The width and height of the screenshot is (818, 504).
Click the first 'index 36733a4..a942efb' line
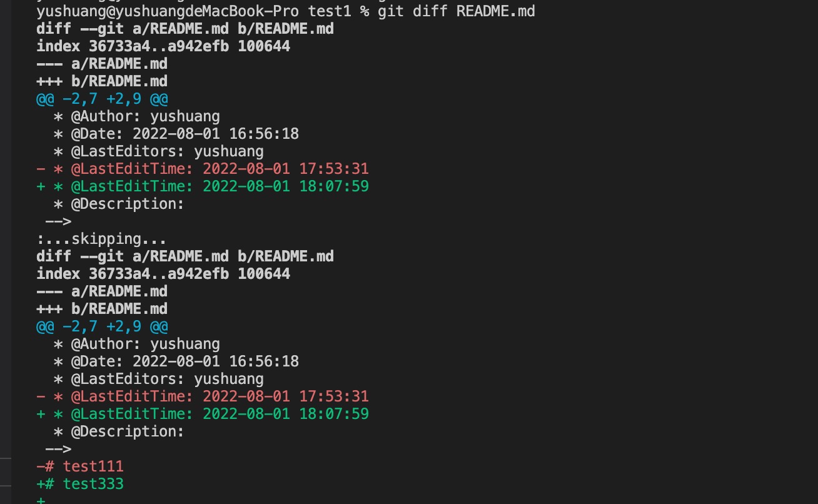pyautogui.click(x=163, y=46)
